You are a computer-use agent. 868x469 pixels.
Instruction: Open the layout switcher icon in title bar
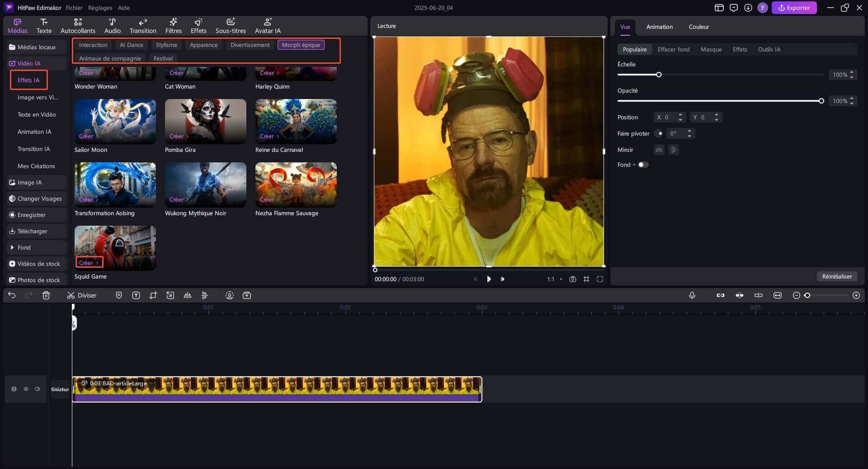(719, 8)
